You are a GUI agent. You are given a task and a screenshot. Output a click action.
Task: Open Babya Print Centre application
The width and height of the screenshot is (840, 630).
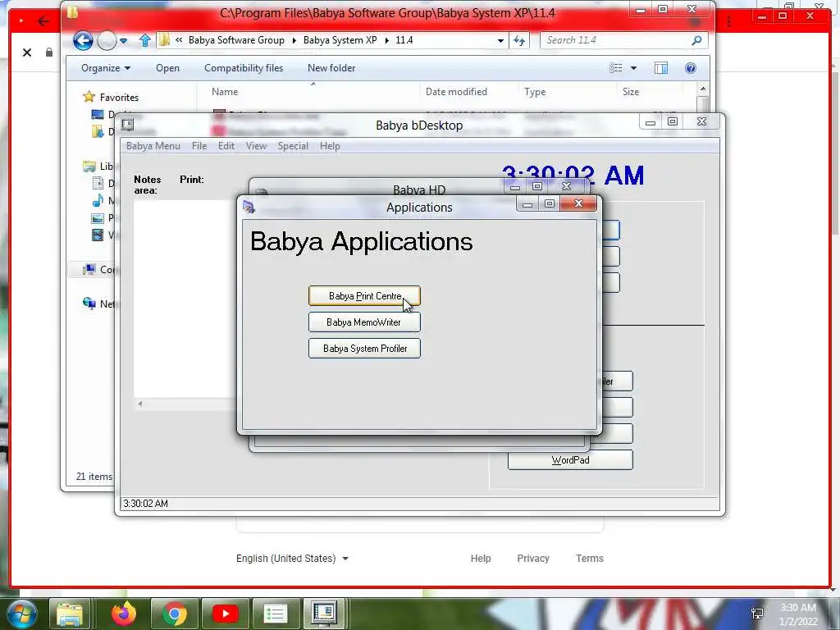(364, 295)
